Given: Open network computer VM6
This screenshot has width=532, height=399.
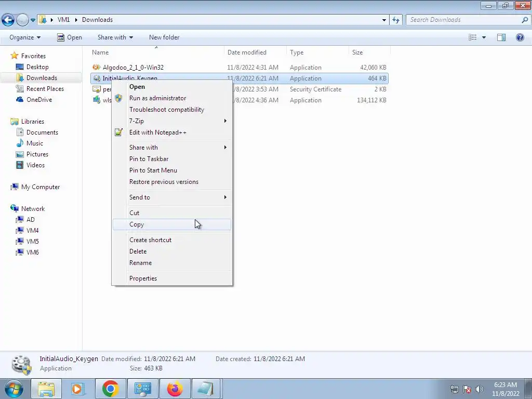Looking at the screenshot, I should pos(32,252).
